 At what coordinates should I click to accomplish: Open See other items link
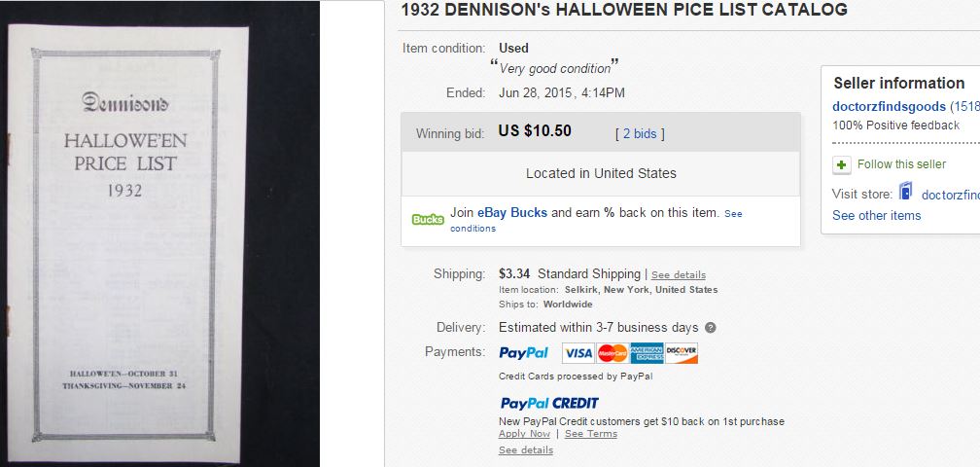876,216
